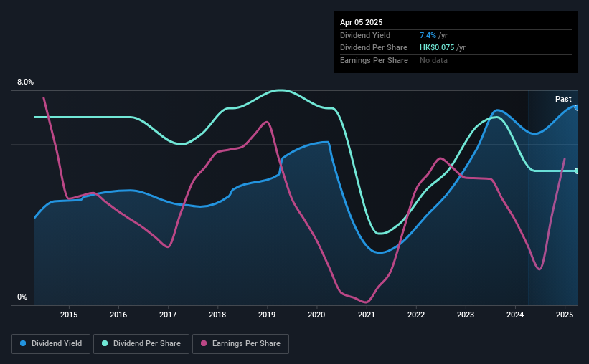
Task: Click the blue Dividend Yield legend dot
Action: click(x=23, y=343)
